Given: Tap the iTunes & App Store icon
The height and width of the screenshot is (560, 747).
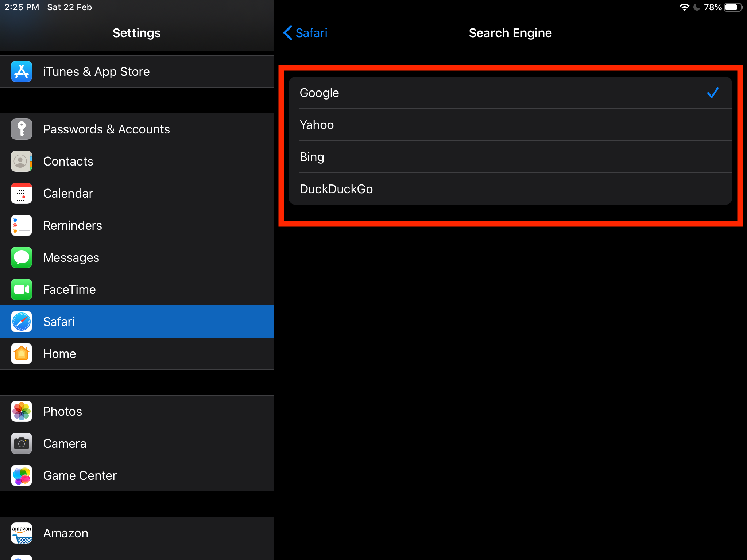Looking at the screenshot, I should (22, 71).
